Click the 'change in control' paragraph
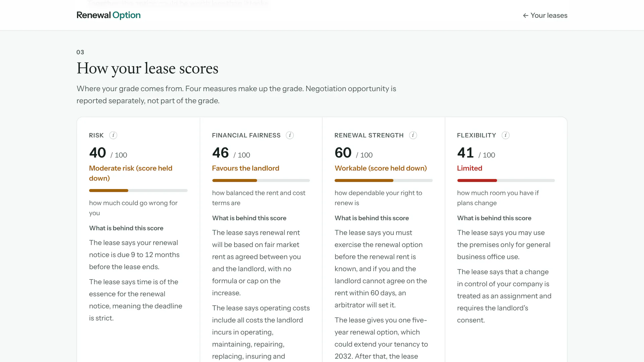This screenshot has width=644, height=362. pos(504,296)
